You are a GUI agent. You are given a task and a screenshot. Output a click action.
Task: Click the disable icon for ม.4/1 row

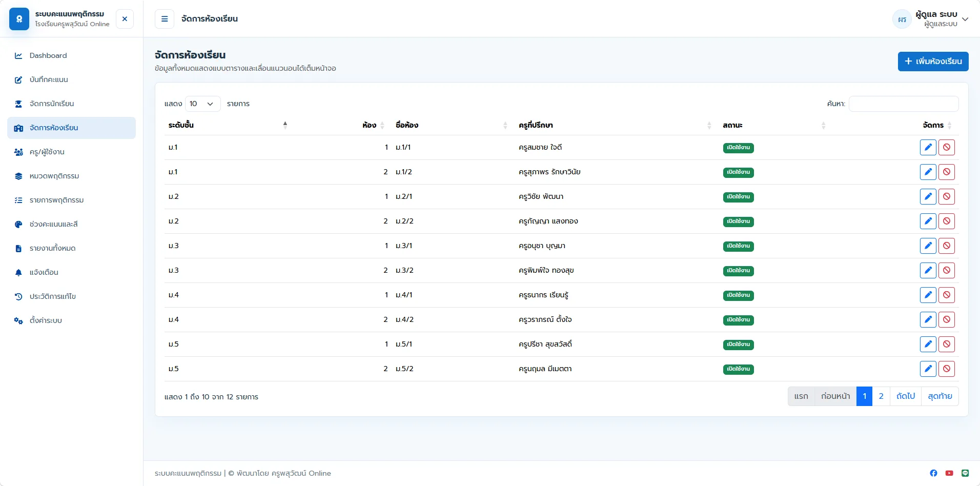(x=946, y=295)
